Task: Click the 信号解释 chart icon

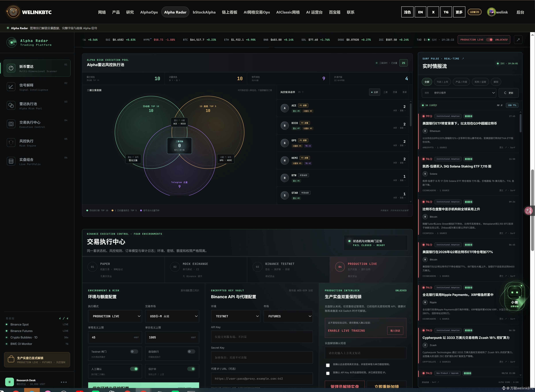Action: click(11, 87)
